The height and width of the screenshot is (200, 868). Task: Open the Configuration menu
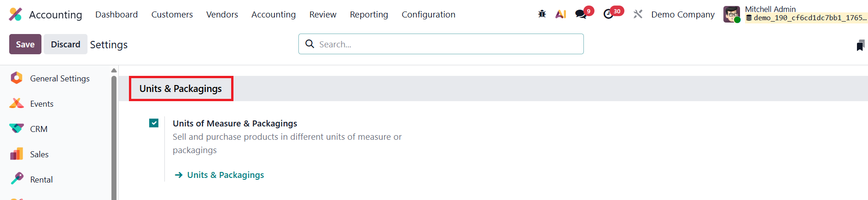click(x=428, y=15)
